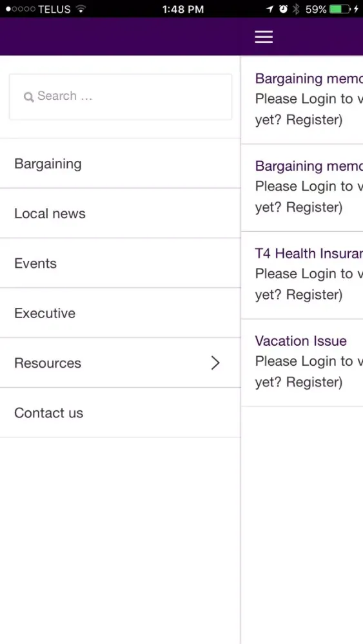Expand Resources submenu chevron
The image size is (363, 644).
click(215, 363)
